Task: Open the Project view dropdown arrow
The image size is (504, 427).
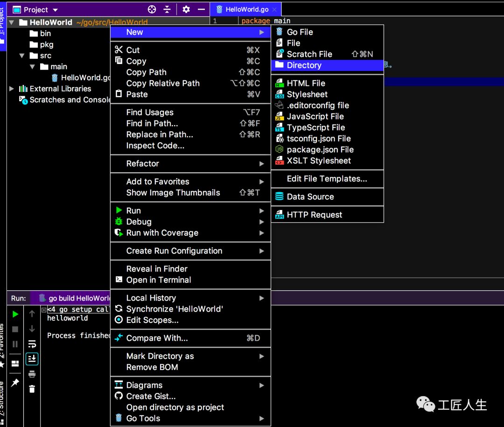Action: pos(56,10)
